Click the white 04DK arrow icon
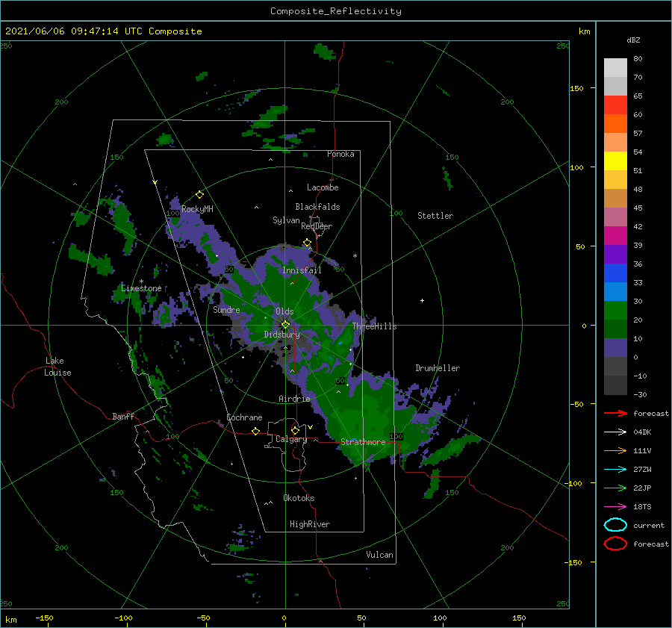The image size is (672, 628). coord(615,432)
